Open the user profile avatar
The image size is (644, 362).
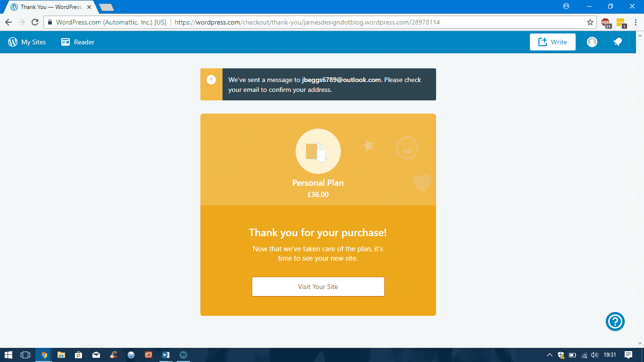pos(592,42)
